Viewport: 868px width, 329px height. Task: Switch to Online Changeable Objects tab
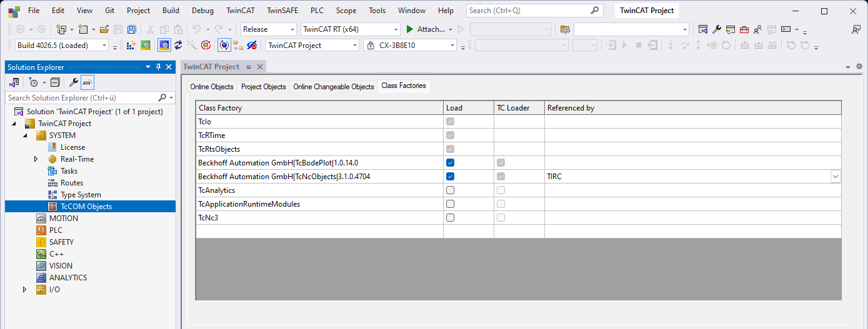[334, 87]
